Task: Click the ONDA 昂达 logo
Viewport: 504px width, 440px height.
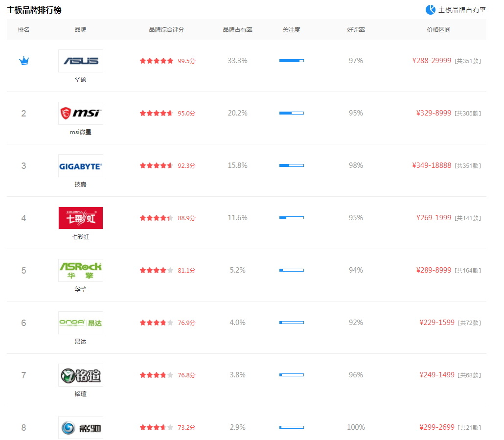Action: [81, 323]
